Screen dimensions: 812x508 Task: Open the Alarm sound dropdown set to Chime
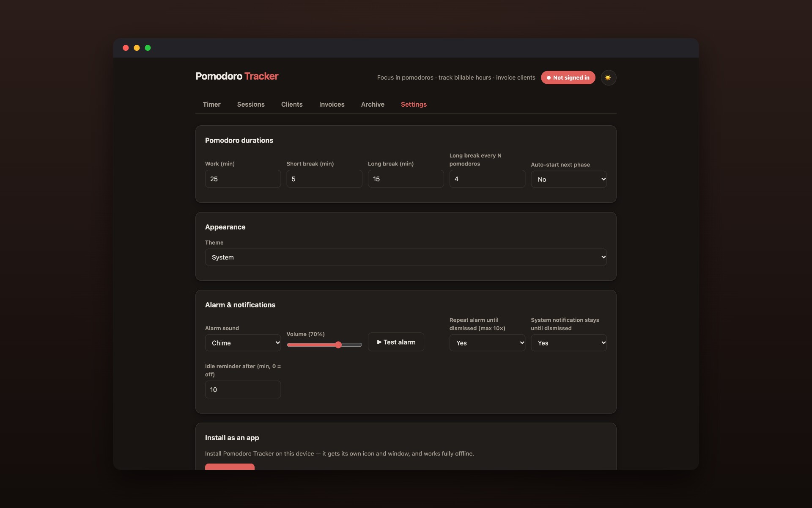click(x=243, y=343)
